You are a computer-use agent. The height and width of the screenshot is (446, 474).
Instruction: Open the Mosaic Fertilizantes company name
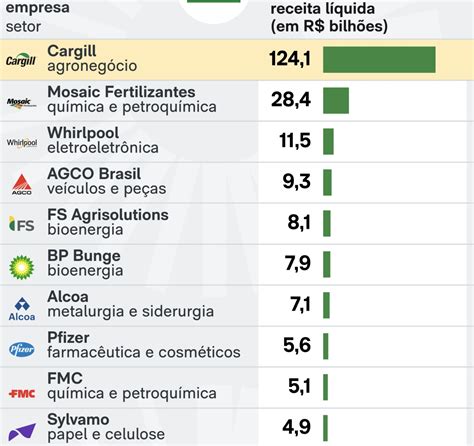pyautogui.click(x=121, y=92)
